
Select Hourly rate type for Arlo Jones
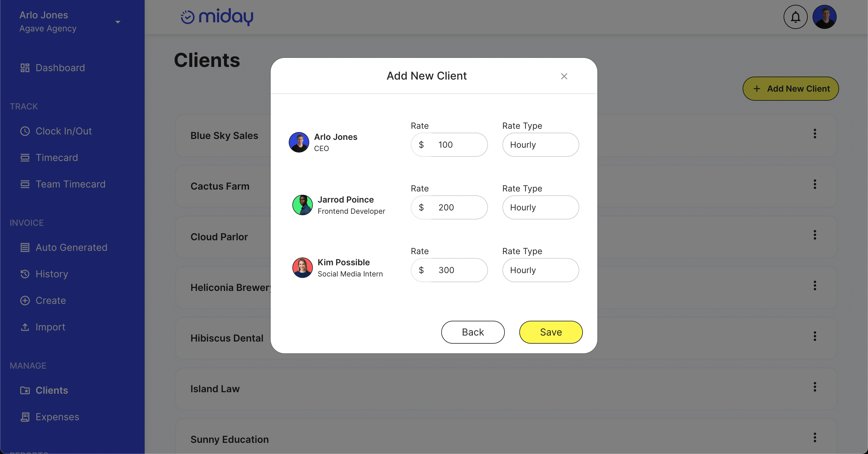(540, 144)
